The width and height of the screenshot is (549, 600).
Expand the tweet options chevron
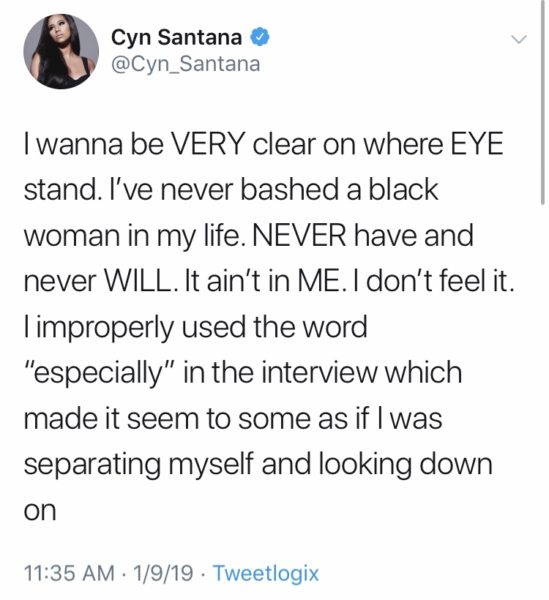click(519, 39)
